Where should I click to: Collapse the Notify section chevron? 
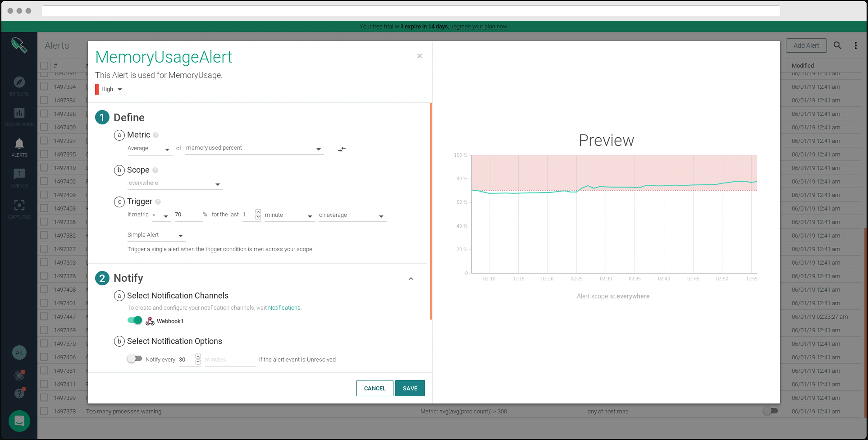click(411, 278)
